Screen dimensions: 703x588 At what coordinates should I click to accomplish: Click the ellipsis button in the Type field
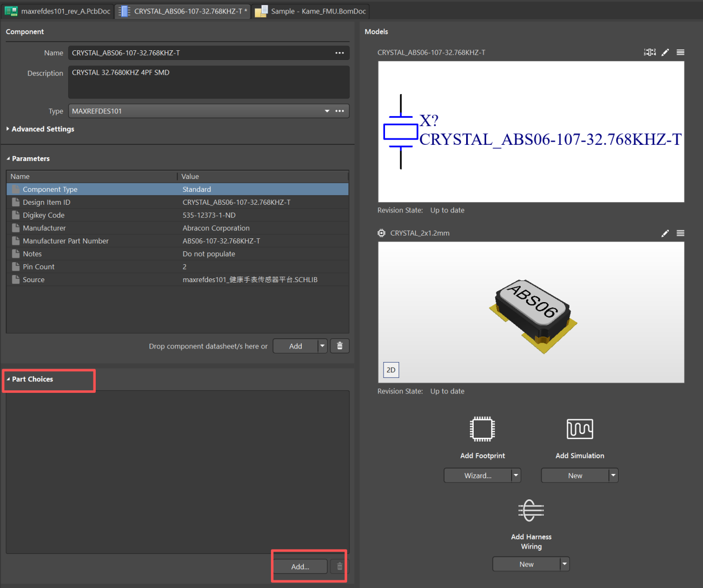[340, 111]
